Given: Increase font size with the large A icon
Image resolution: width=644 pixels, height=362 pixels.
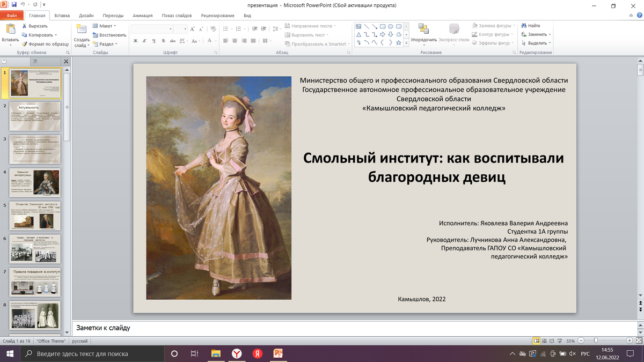Looking at the screenshot, I should coord(193,29).
